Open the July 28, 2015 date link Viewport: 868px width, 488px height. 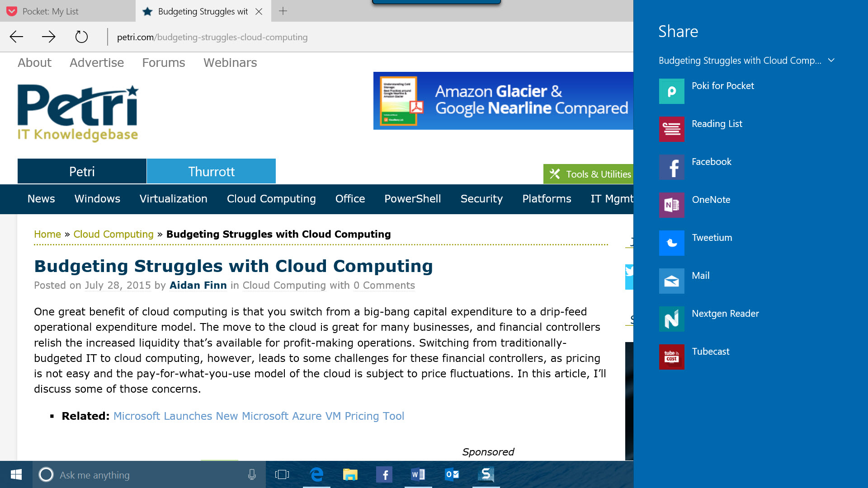pos(118,285)
